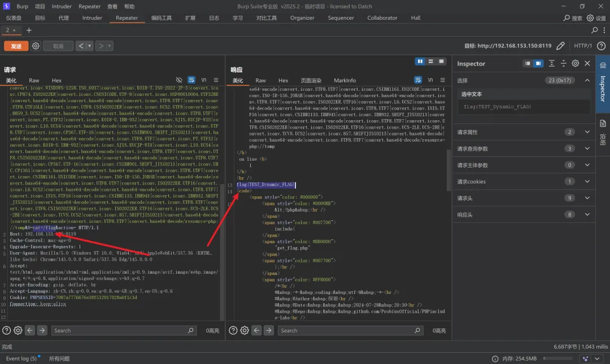This screenshot has width=610, height=364.
Task: Open Settings in the top right
Action: pyautogui.click(x=596, y=18)
